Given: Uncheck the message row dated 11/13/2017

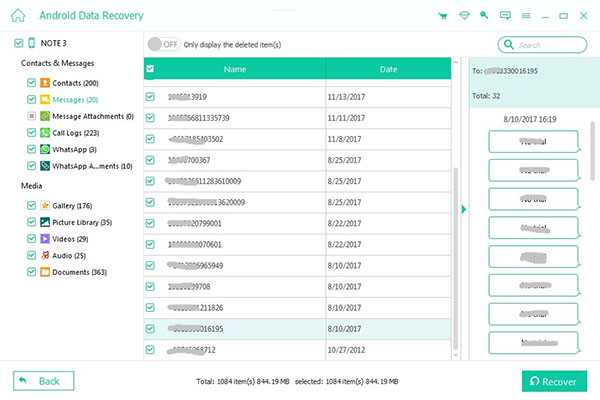Looking at the screenshot, I should (x=150, y=97).
